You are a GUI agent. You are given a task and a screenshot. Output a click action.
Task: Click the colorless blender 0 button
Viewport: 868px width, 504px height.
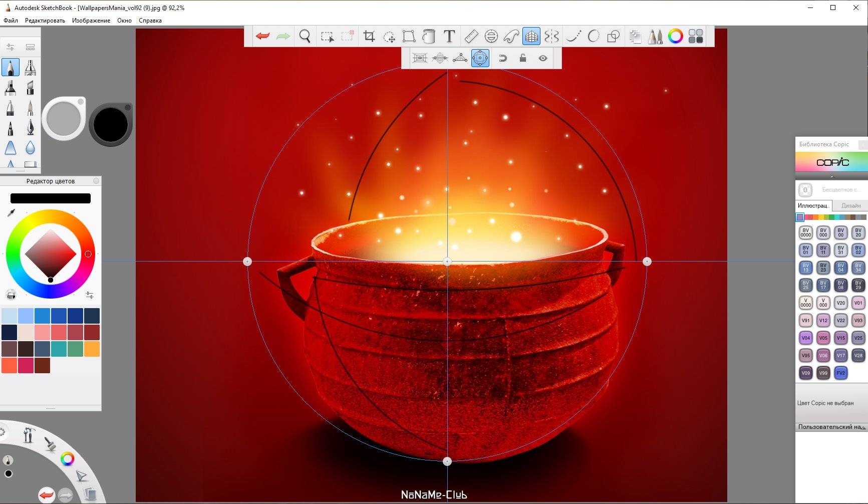[805, 190]
